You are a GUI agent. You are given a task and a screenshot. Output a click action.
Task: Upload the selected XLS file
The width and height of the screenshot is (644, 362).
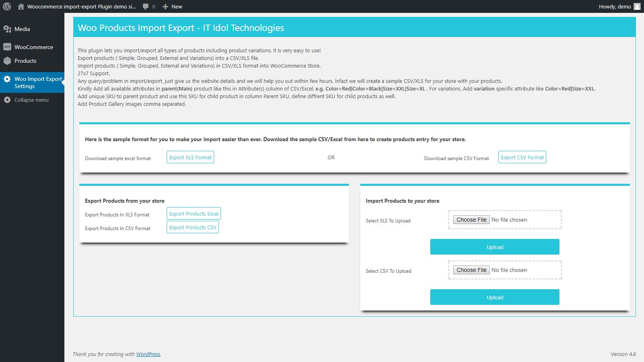(495, 247)
